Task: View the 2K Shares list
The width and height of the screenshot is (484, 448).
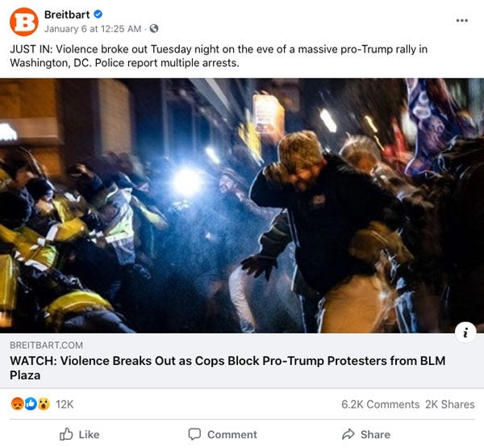Action: tap(450, 404)
